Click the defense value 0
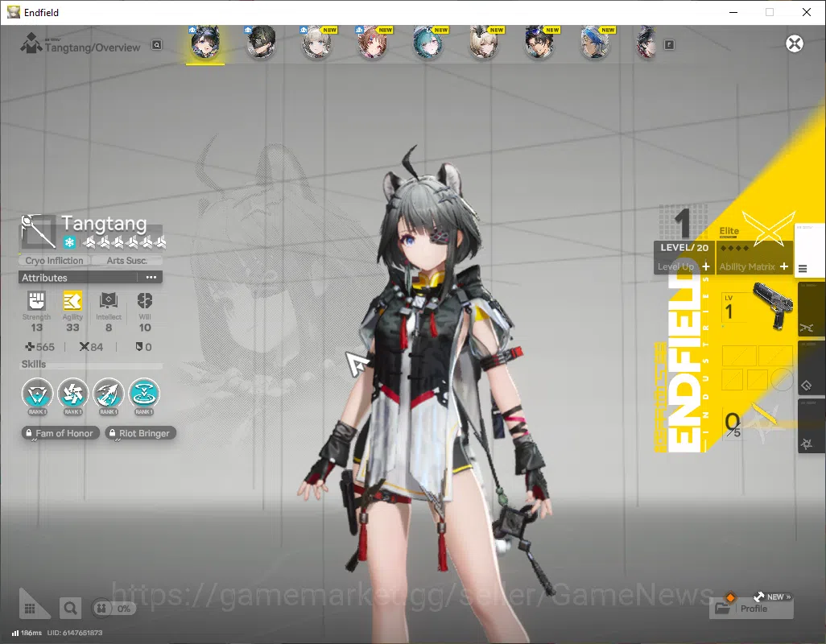Viewport: 826px width, 644px height. point(143,347)
